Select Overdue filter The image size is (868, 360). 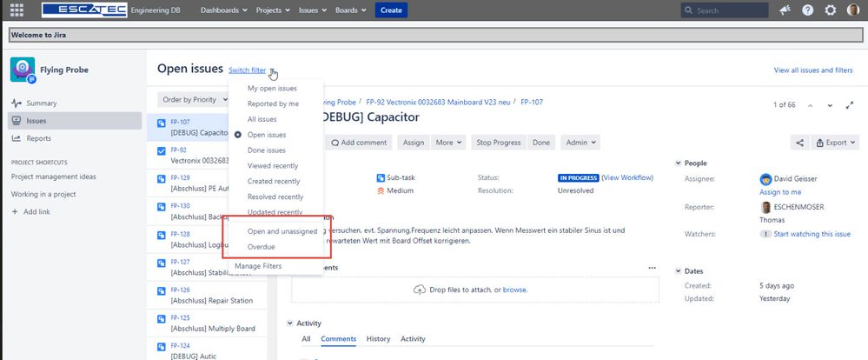point(262,247)
